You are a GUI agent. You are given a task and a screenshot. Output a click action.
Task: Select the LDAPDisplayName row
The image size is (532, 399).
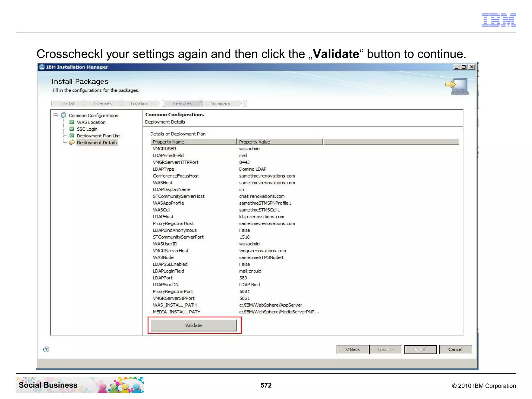click(304, 189)
